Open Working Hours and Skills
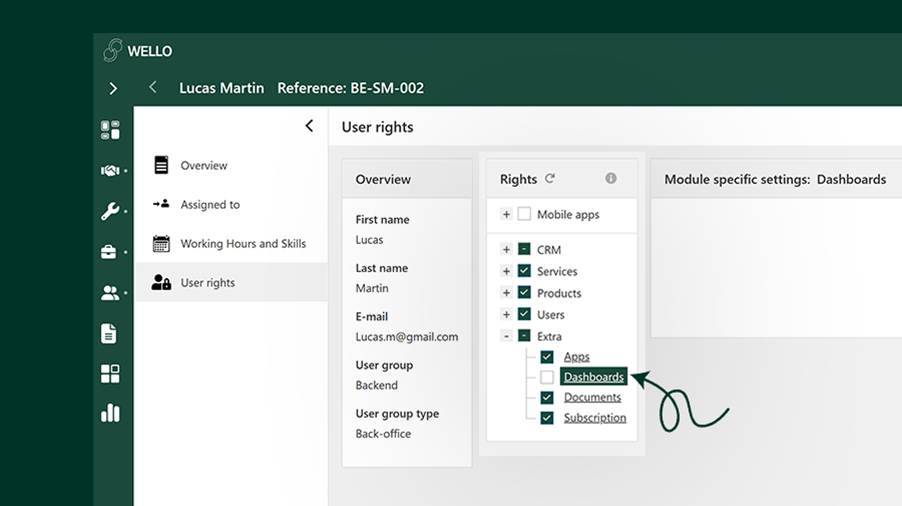Viewport: 902px width, 506px height. pos(243,244)
